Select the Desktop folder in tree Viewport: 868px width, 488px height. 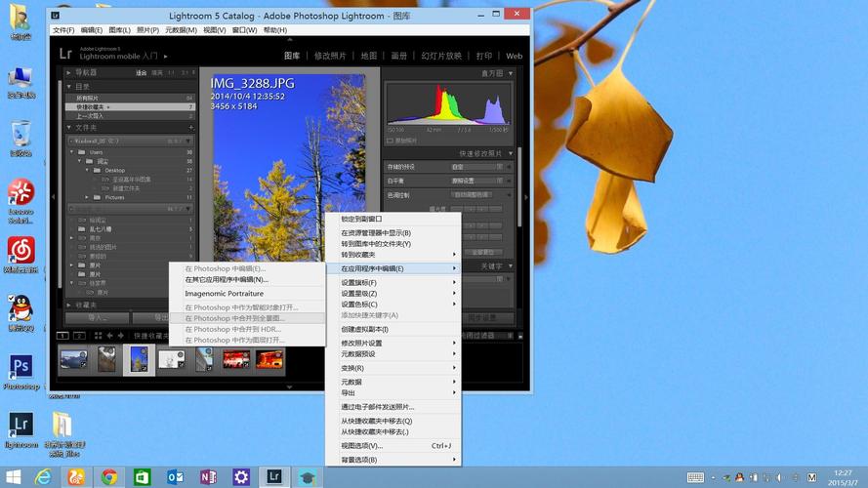pos(114,171)
